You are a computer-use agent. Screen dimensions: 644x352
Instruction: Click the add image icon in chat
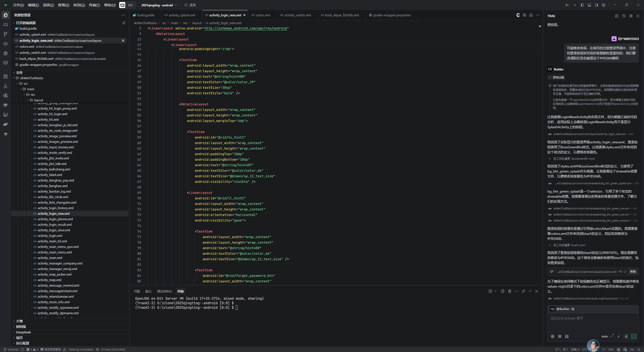point(567,336)
